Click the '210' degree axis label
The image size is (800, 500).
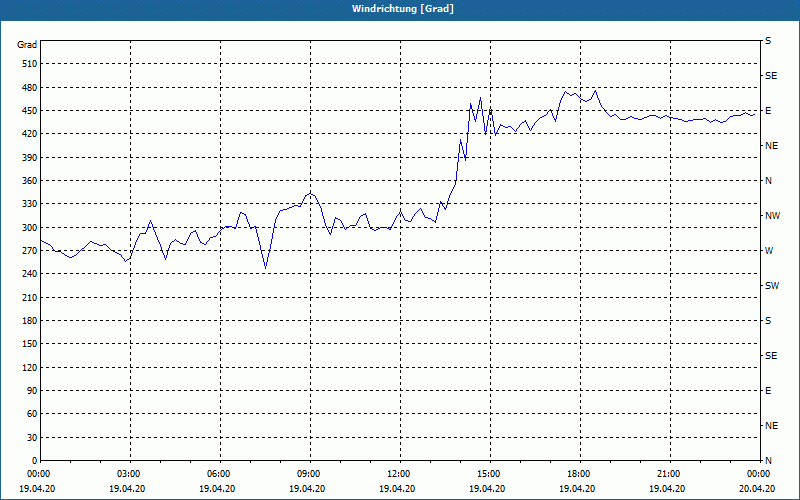click(30, 297)
